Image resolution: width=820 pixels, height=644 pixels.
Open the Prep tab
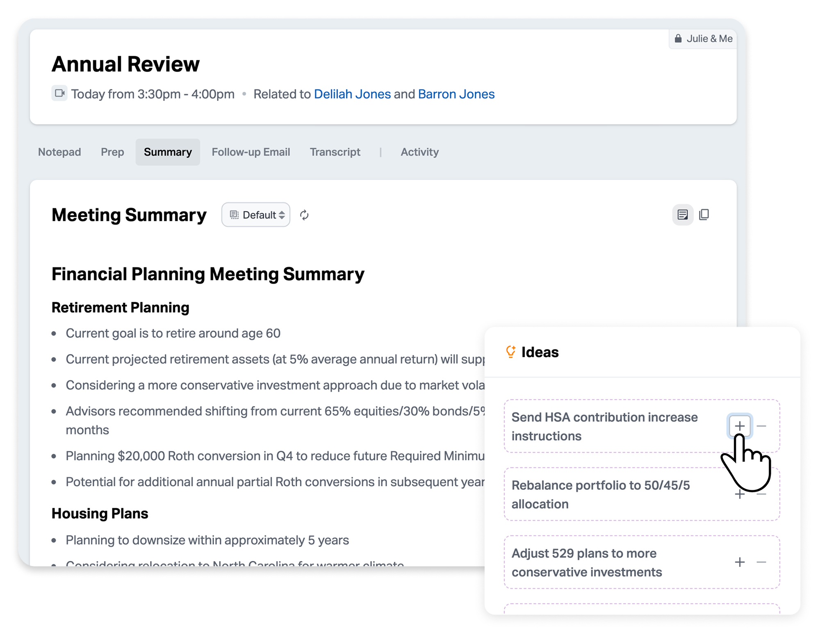112,152
